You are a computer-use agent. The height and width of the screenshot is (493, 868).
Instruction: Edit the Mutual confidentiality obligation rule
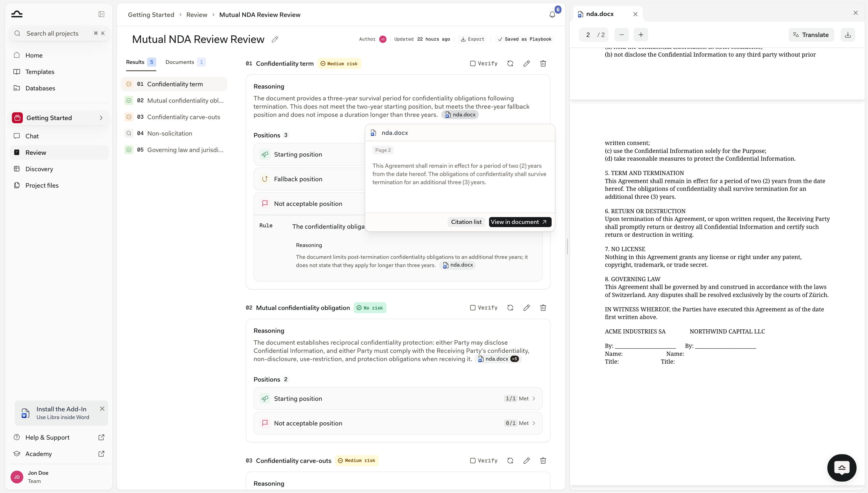pos(527,308)
